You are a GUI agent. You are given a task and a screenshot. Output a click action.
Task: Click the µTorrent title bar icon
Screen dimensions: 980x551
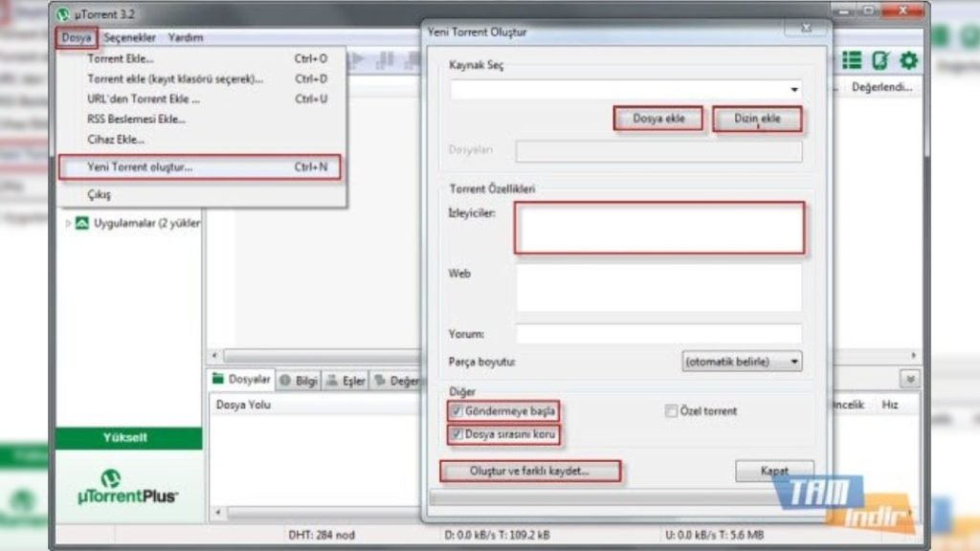[62, 13]
